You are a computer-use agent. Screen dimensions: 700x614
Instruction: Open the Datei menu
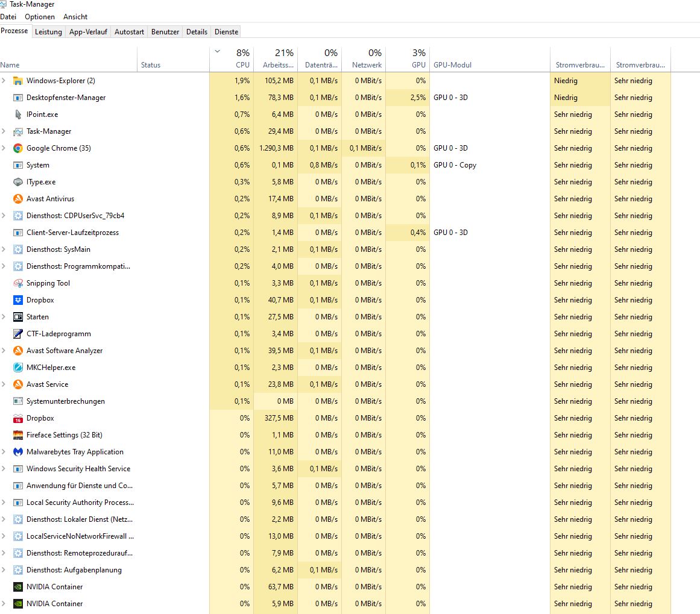pyautogui.click(x=8, y=17)
